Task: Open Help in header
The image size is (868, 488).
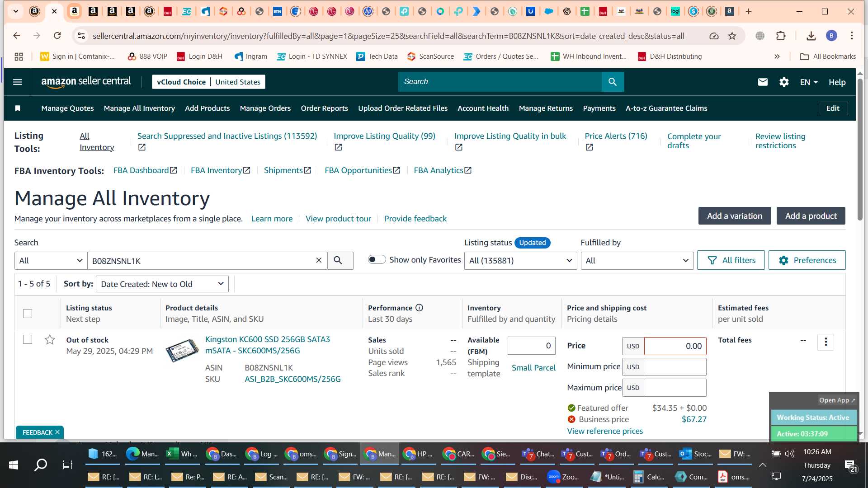Action: tap(837, 82)
